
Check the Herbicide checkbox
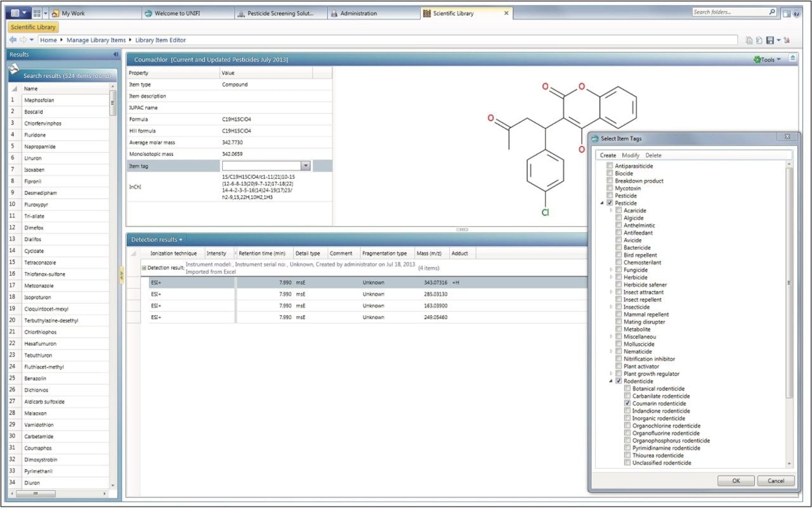619,278
